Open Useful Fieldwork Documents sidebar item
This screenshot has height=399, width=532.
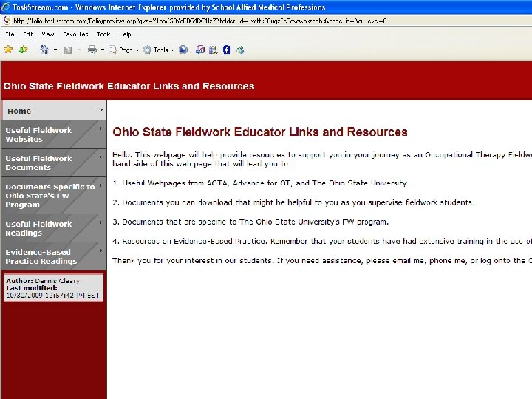54,163
